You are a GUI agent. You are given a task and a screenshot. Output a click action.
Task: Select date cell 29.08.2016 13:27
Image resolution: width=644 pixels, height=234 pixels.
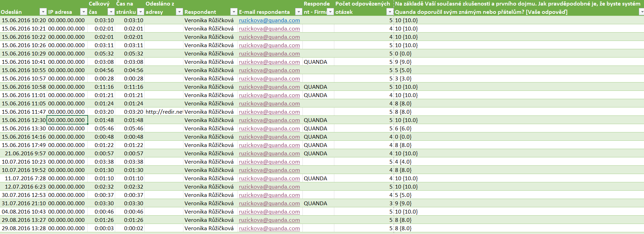(x=23, y=220)
